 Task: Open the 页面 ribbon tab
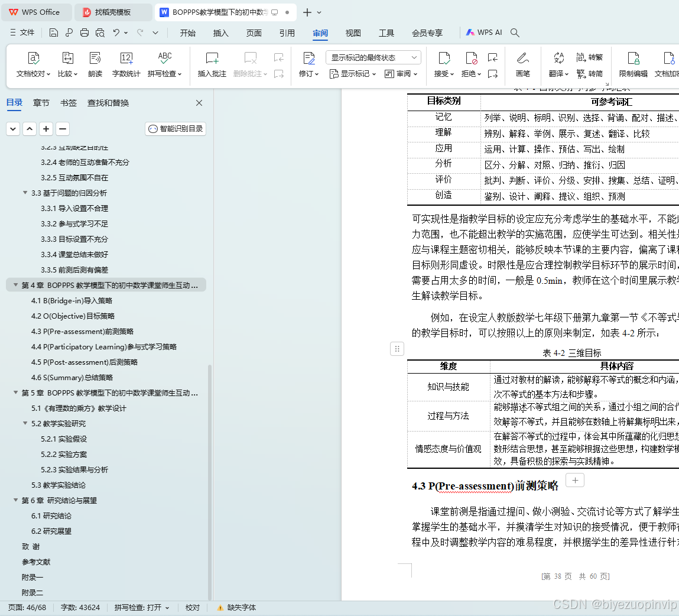point(254,33)
